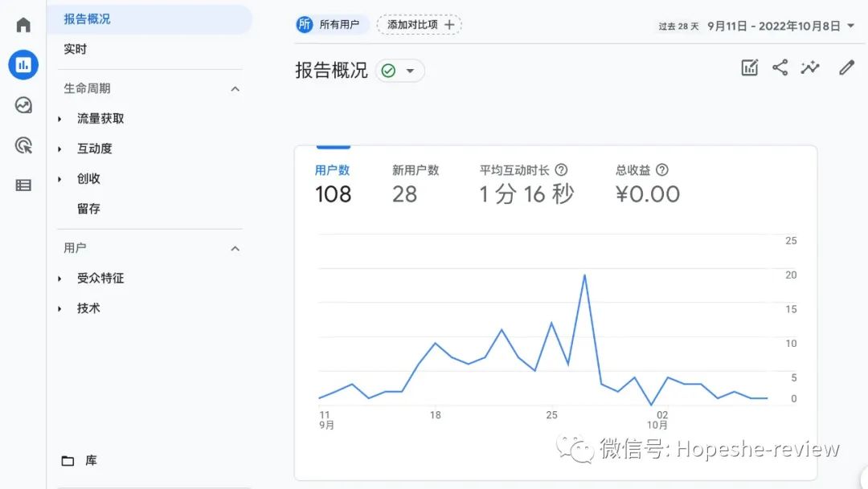Open the customize report chart icon
The image size is (868, 489).
pos(749,67)
